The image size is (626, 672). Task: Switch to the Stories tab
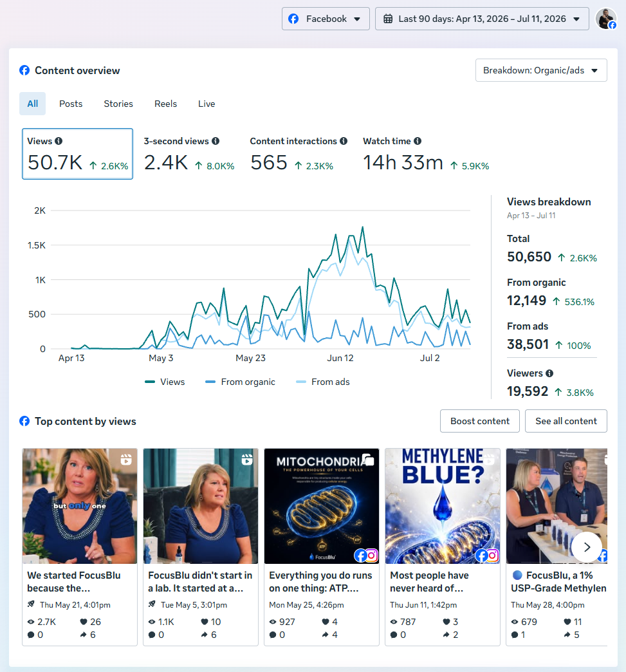pos(118,104)
